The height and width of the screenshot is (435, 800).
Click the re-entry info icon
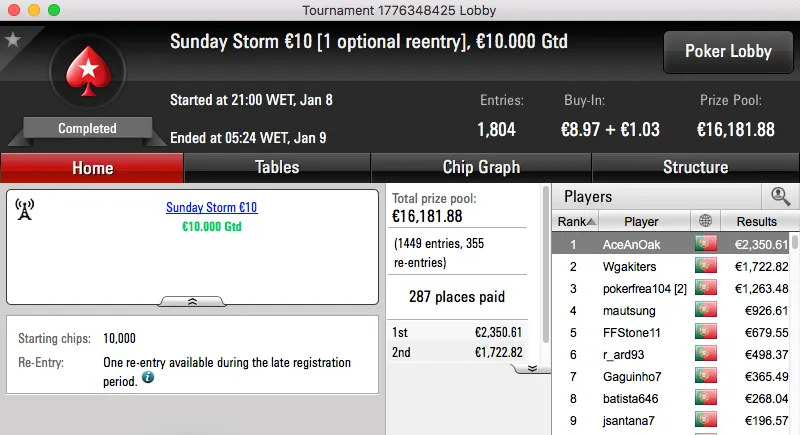[148, 377]
